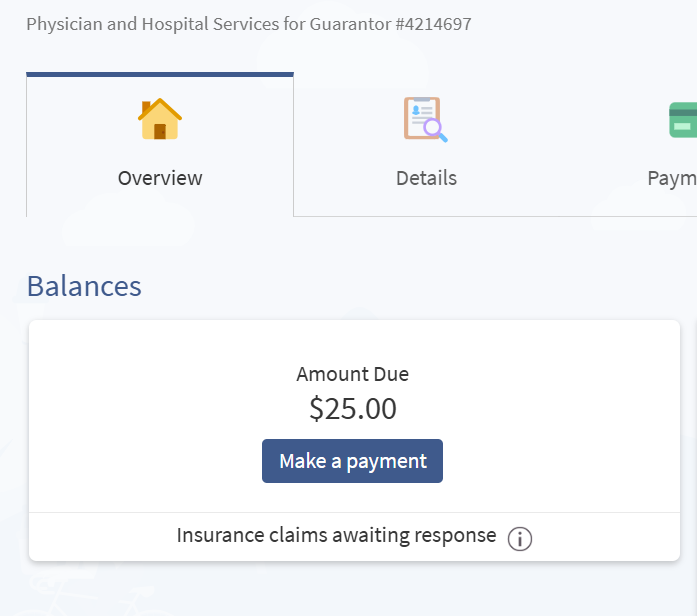Click the Payments credit card icon
This screenshot has height=616, width=697.
[684, 120]
